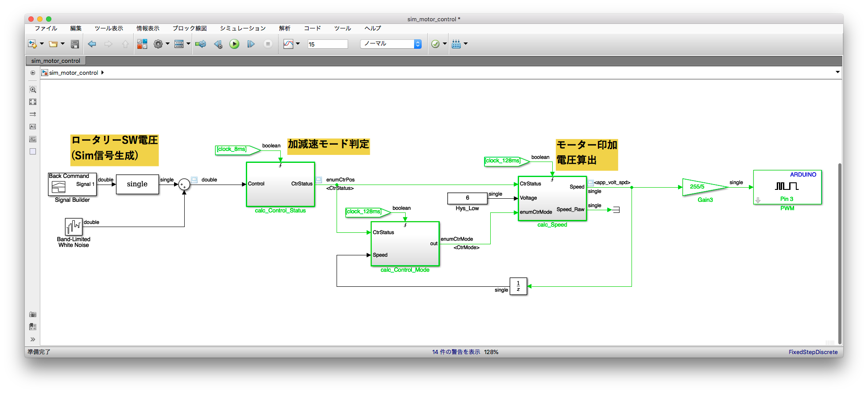Image resolution: width=868 pixels, height=393 pixels.
Task: Select the Signal Builder block
Action: [72, 184]
